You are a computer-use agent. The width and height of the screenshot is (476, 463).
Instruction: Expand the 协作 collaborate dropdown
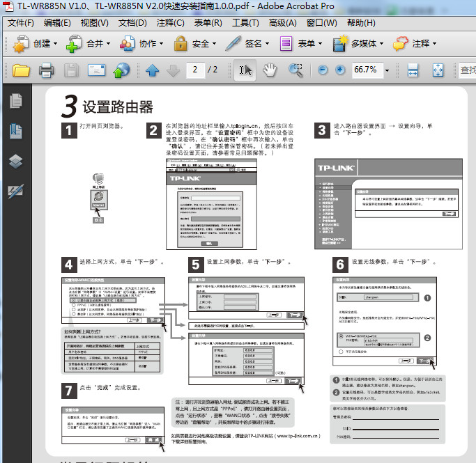tap(161, 44)
